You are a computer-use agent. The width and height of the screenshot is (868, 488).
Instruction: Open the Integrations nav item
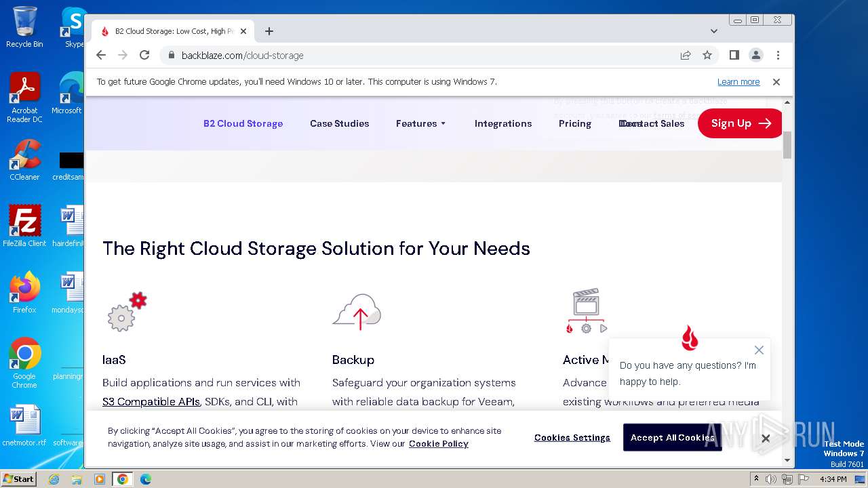click(503, 123)
